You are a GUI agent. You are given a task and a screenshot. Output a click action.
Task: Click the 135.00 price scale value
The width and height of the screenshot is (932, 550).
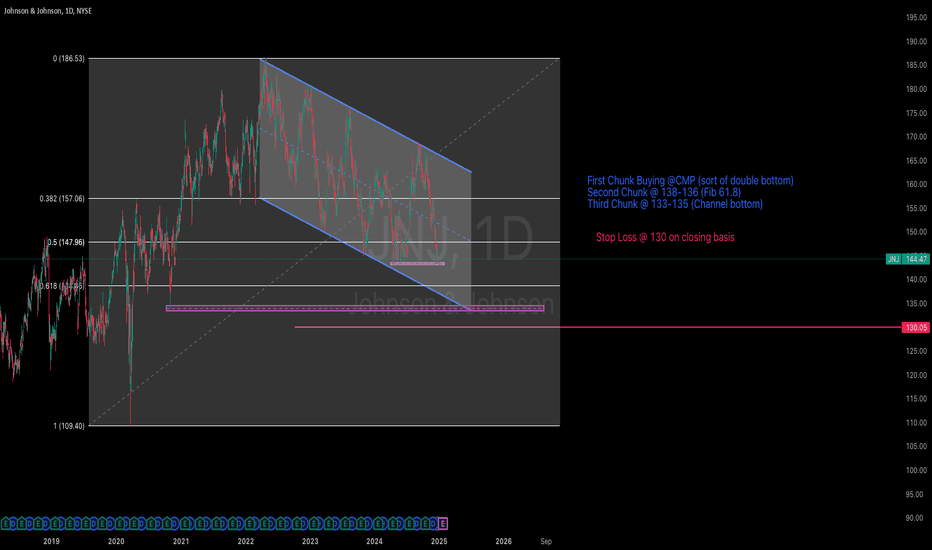pos(916,303)
